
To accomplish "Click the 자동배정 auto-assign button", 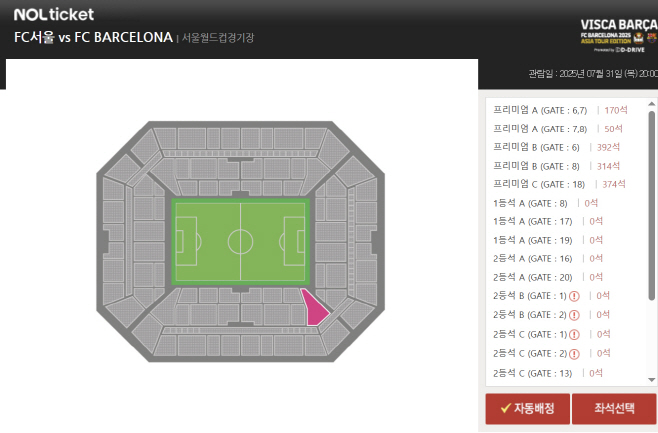I will coord(527,408).
